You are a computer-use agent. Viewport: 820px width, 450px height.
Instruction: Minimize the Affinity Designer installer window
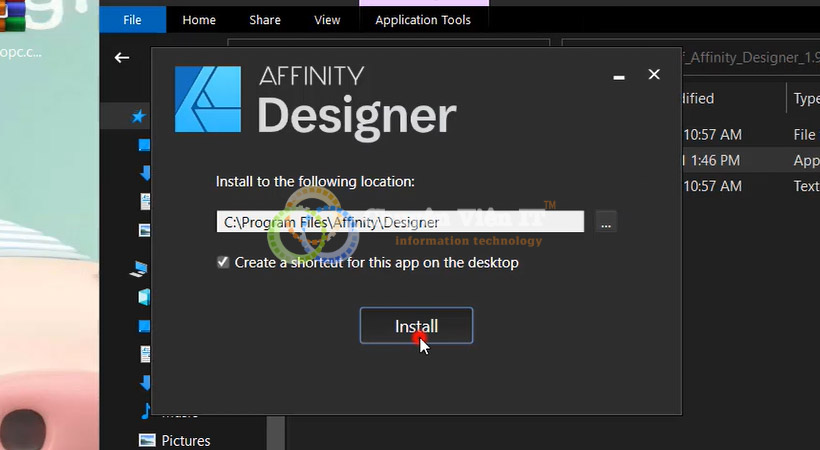[618, 74]
